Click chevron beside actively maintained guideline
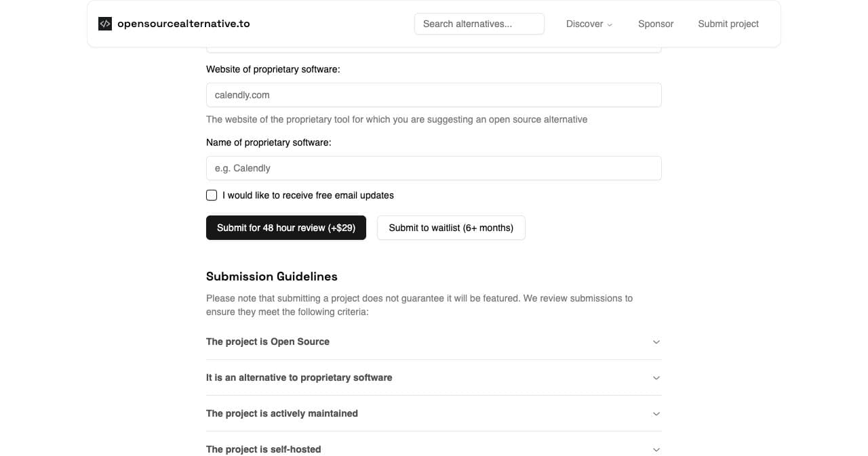This screenshot has width=868, height=456. (656, 414)
